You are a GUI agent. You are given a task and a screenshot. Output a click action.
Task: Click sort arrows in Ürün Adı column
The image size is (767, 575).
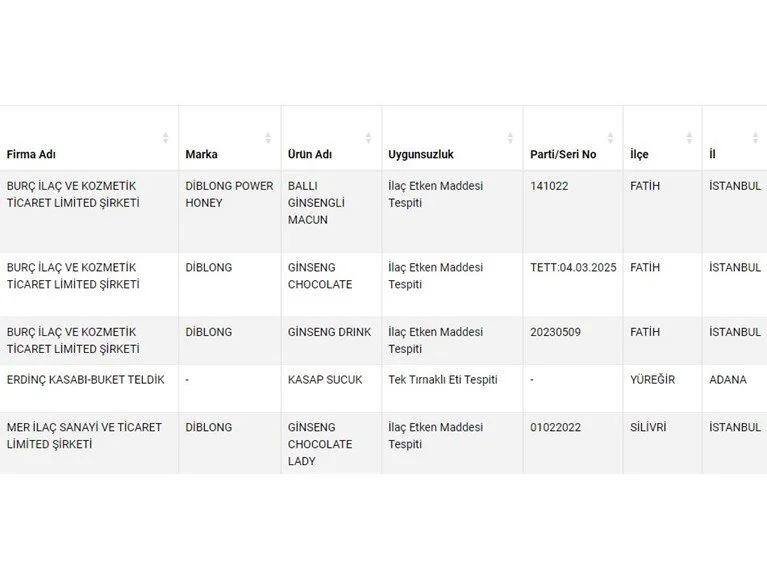click(368, 138)
